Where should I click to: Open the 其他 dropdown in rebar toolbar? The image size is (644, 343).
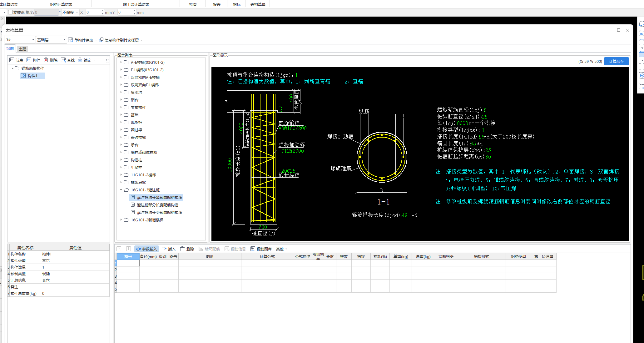[281, 249]
